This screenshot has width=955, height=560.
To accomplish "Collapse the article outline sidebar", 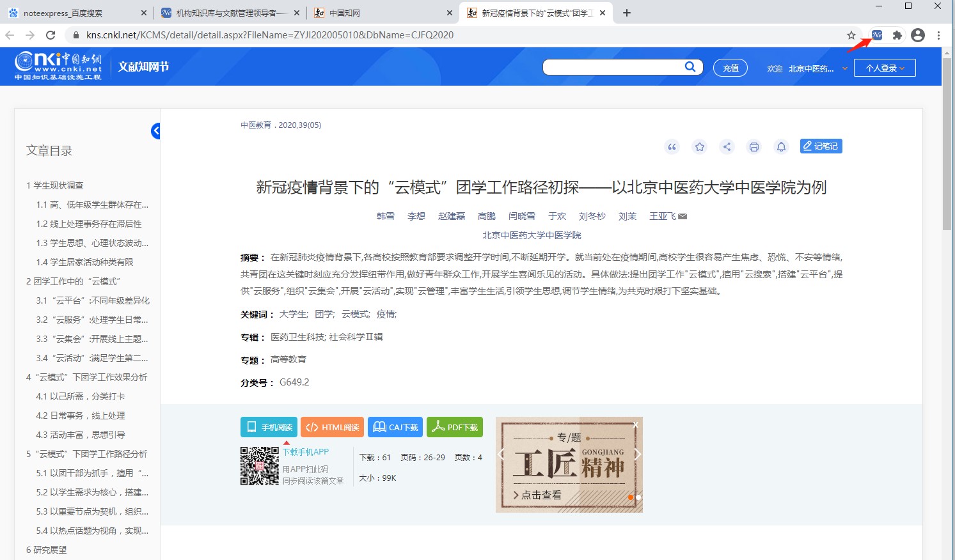I will point(155,131).
